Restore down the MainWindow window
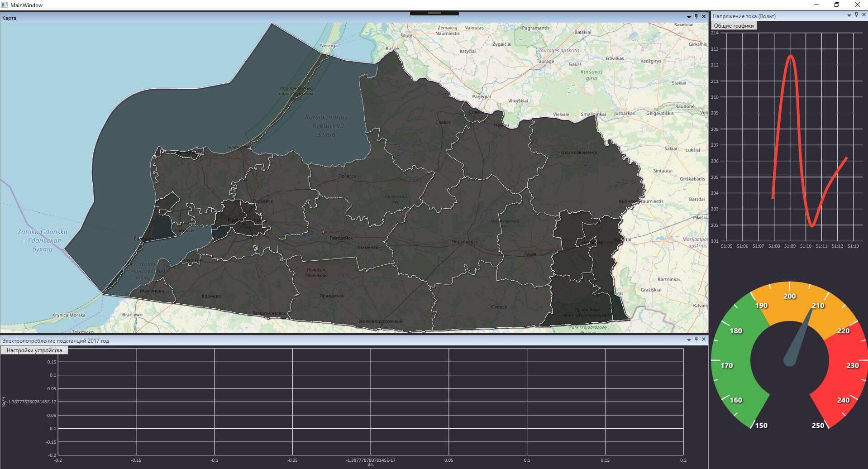868x469 pixels. tap(837, 5)
